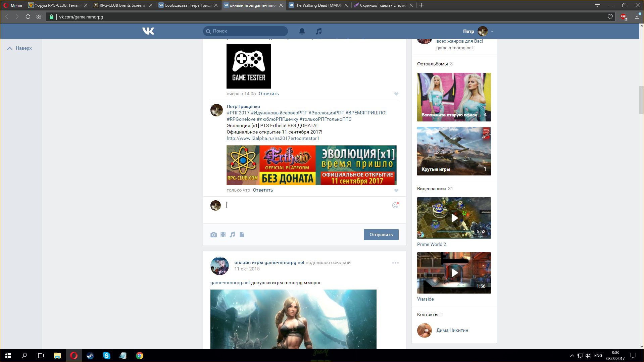Image resolution: width=644 pixels, height=362 pixels.
Task: Bookmark page with heart icon
Action: [610, 17]
